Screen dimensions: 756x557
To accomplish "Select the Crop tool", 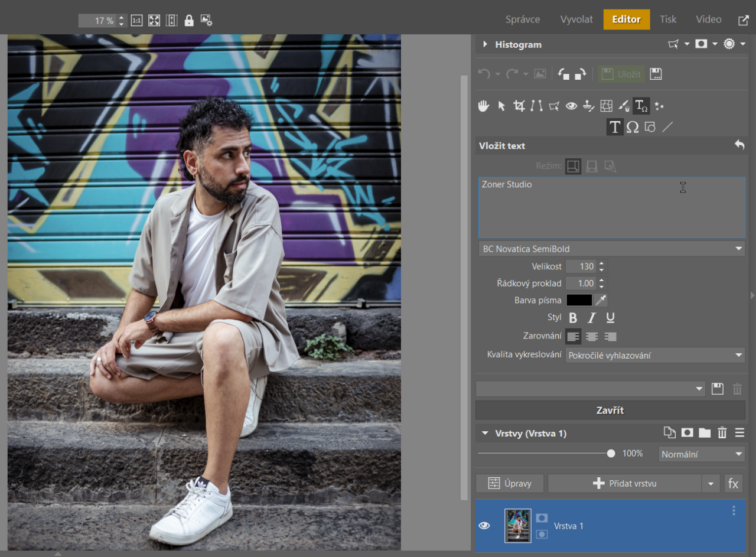I will click(519, 106).
